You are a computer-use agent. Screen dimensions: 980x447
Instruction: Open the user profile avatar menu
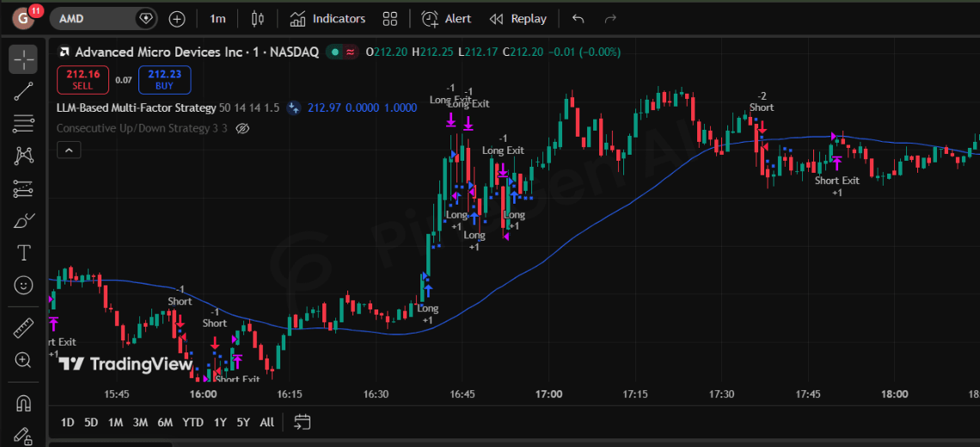(x=23, y=19)
